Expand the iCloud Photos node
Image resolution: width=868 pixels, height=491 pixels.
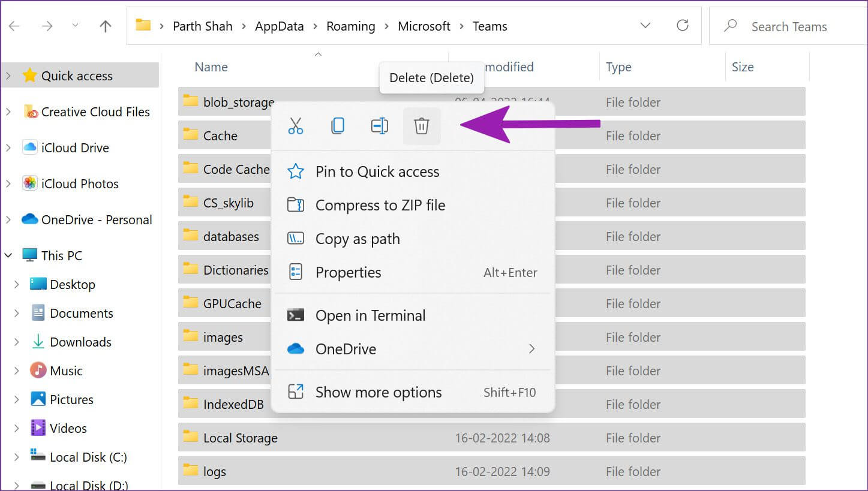8,184
